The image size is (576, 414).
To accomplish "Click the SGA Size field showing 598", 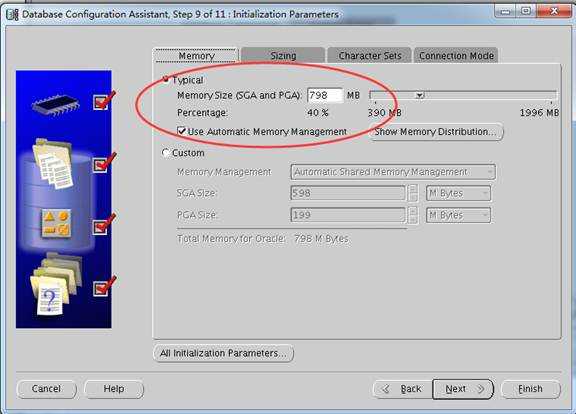I will (348, 193).
